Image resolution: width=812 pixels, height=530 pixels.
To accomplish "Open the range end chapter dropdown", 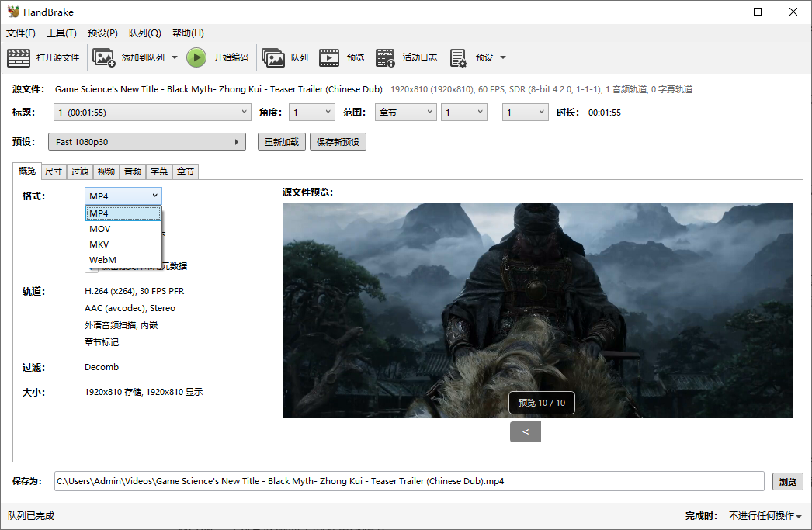I will click(x=525, y=113).
